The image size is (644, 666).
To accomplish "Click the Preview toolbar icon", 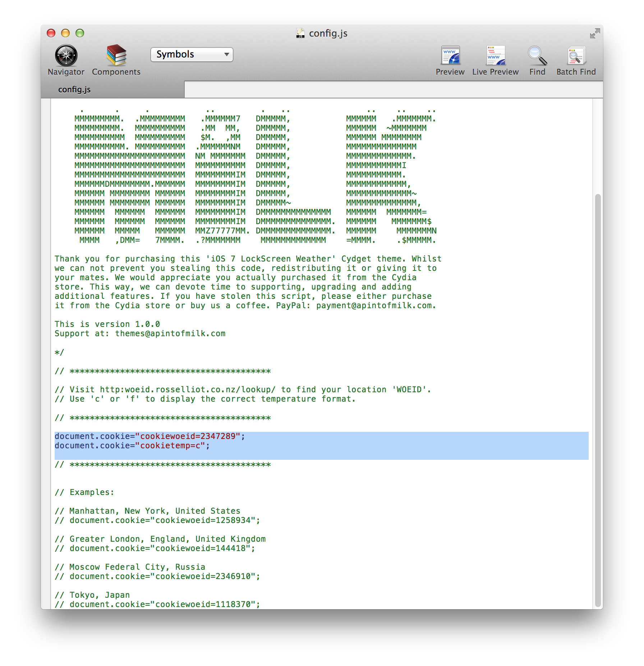I will point(450,55).
